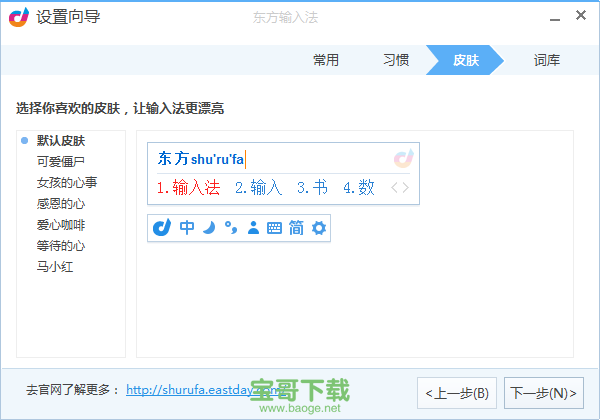Pick the 等待的心 skin
This screenshot has height=420, width=600.
coord(61,246)
